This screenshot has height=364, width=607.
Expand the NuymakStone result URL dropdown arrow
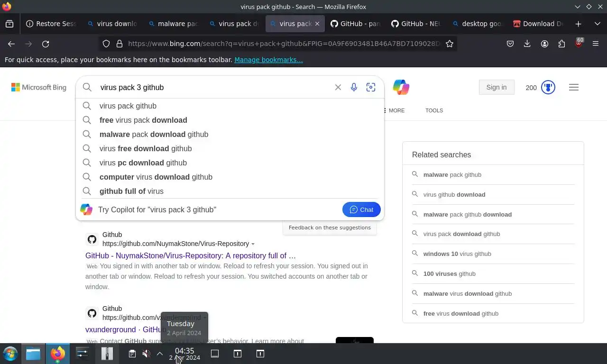click(253, 244)
